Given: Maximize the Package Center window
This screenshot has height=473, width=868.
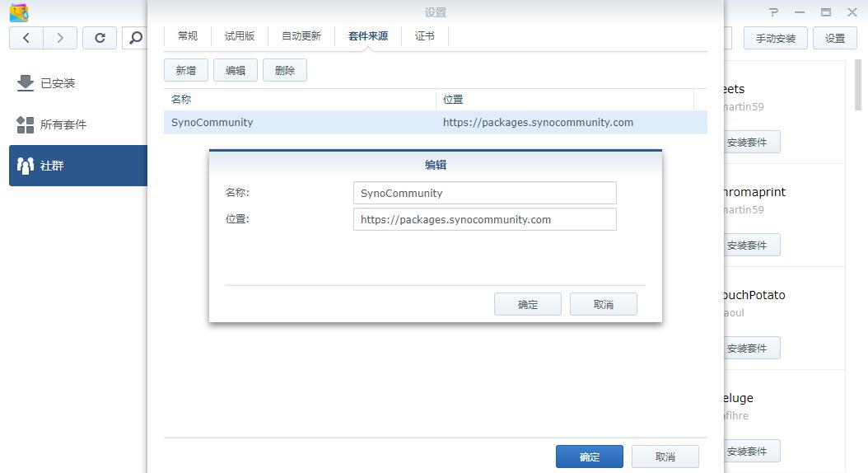Looking at the screenshot, I should pos(826,12).
